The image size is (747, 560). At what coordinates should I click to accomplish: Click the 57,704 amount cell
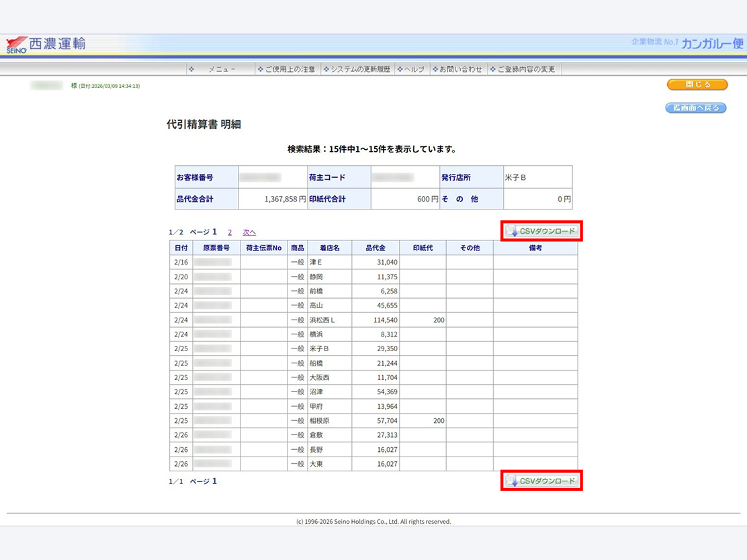click(x=376, y=420)
